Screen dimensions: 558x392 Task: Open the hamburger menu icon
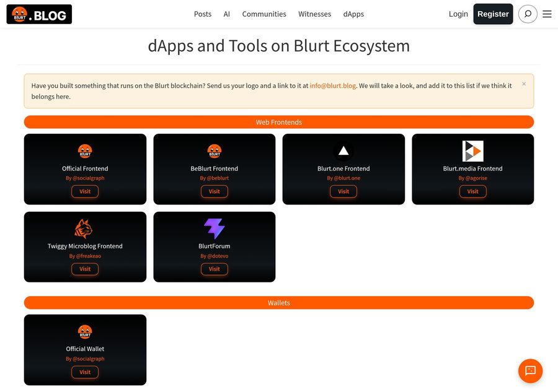click(x=547, y=14)
